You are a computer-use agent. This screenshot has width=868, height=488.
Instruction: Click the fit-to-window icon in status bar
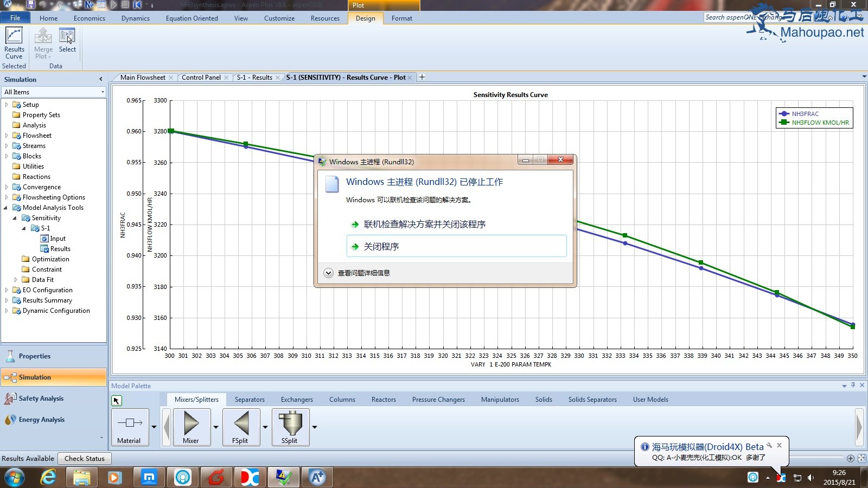pyautogui.click(x=861, y=459)
